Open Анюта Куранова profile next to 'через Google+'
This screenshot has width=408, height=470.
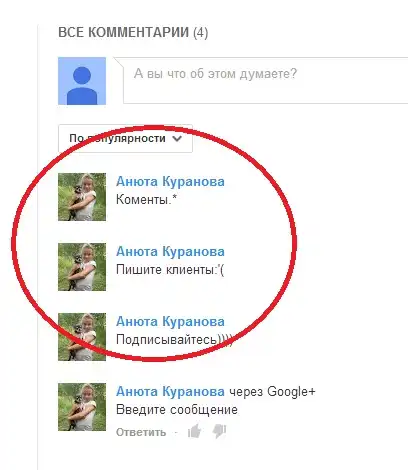coord(170,392)
